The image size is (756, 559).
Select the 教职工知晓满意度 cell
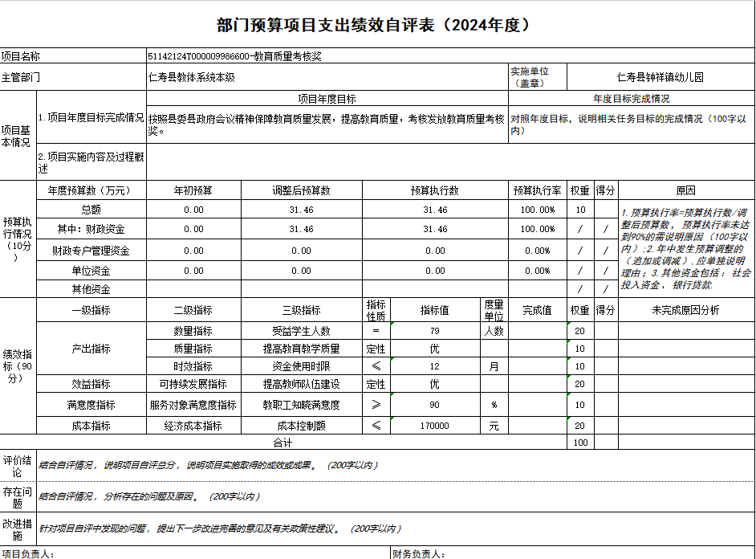[x=301, y=405]
